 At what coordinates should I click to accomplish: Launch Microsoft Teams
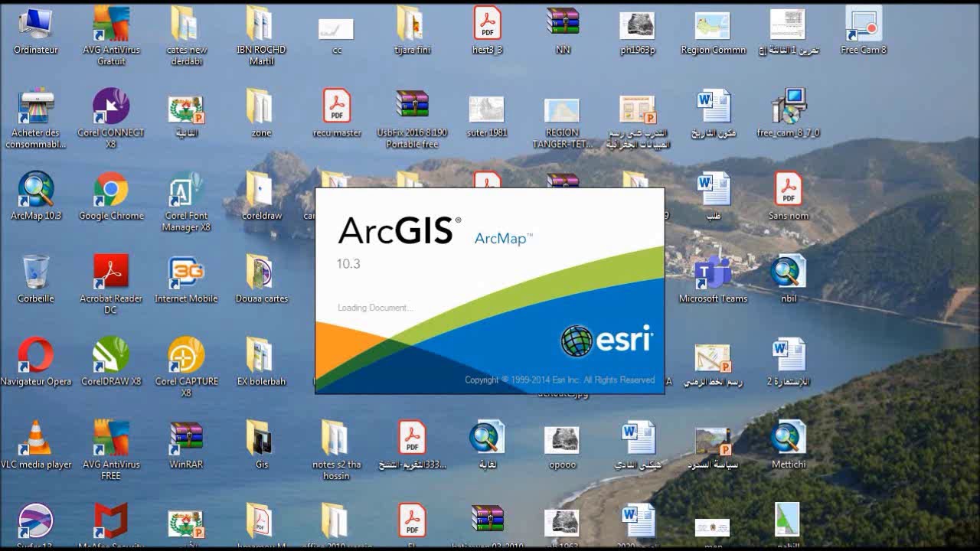point(713,272)
